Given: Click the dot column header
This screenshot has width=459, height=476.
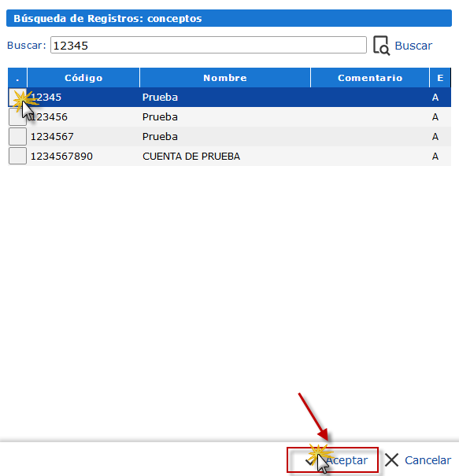Looking at the screenshot, I should (17, 78).
